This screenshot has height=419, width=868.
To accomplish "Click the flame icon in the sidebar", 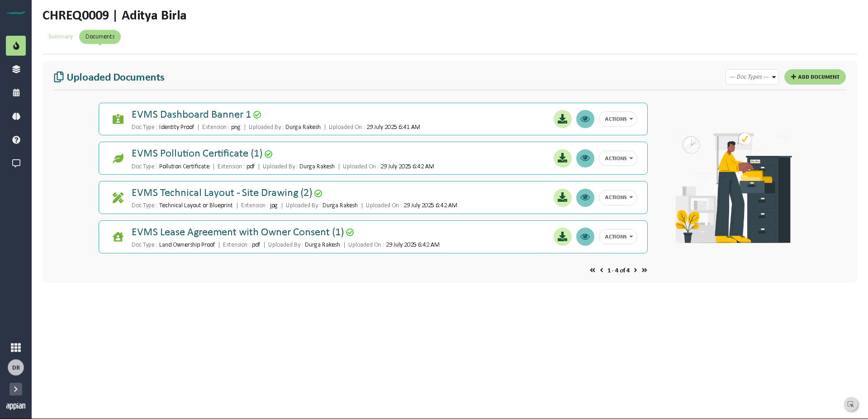I will point(16,46).
